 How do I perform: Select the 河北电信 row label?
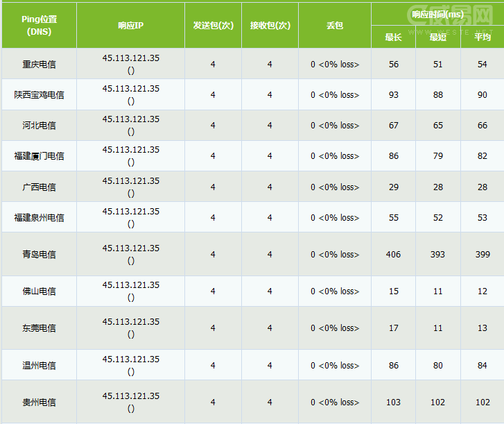pos(39,126)
